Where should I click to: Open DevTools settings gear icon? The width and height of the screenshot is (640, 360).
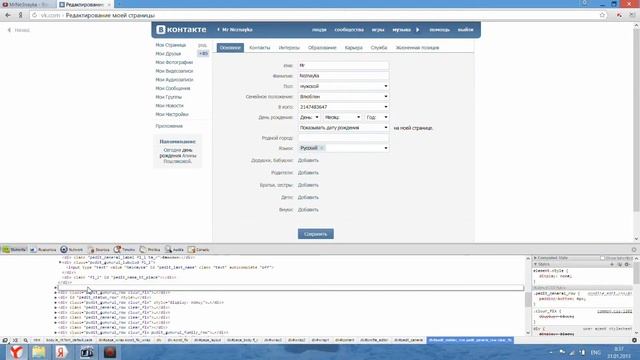coord(634,340)
